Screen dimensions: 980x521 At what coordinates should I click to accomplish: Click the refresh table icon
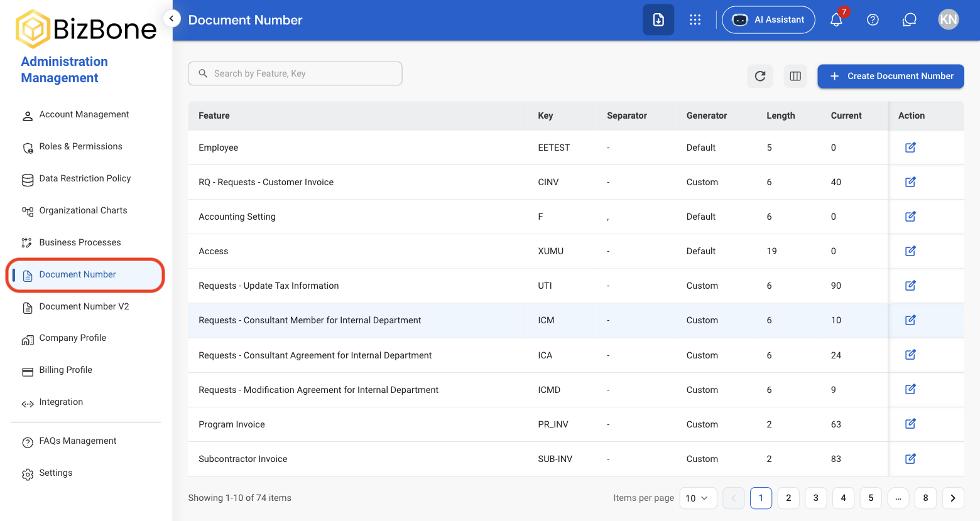pyautogui.click(x=760, y=76)
